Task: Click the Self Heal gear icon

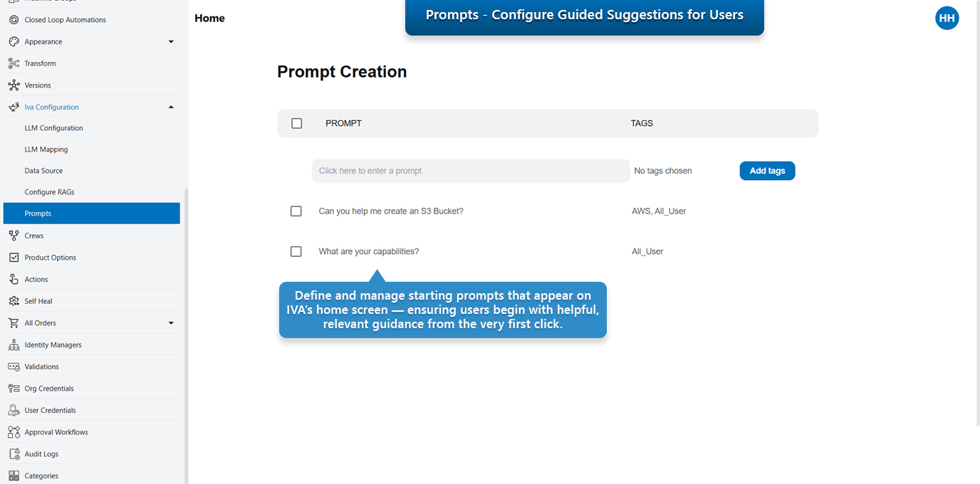Action: coord(14,301)
